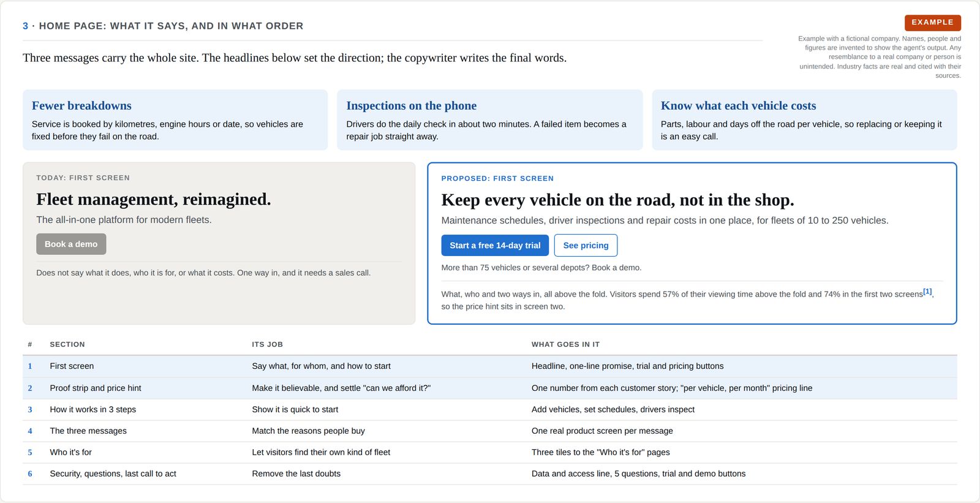This screenshot has height=503, width=980.
Task: Select the "Example with a fictional company" disclaimer
Action: click(880, 57)
